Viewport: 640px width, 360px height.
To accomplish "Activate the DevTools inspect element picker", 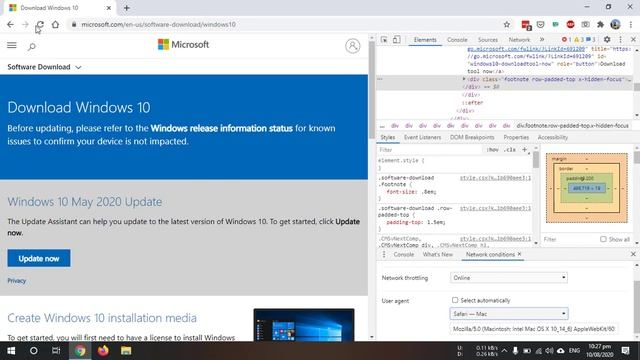I will (x=384, y=40).
